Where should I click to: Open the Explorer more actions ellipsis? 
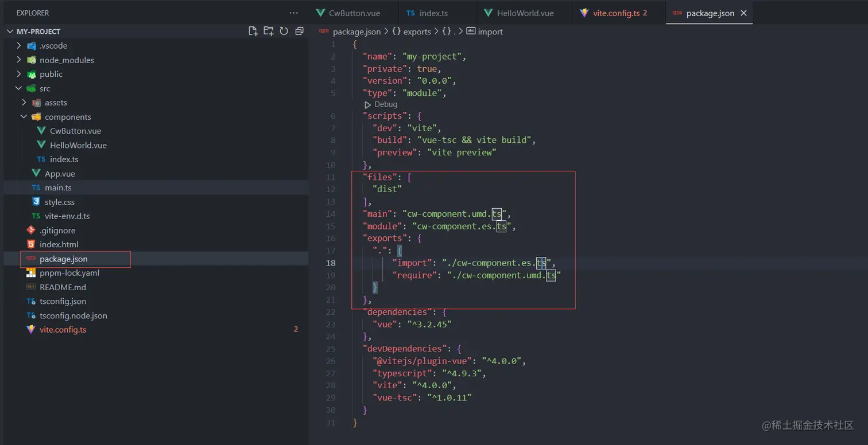[294, 13]
